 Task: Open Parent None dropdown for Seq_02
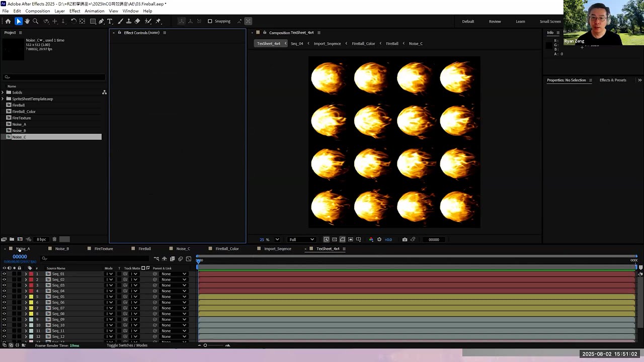tap(174, 280)
